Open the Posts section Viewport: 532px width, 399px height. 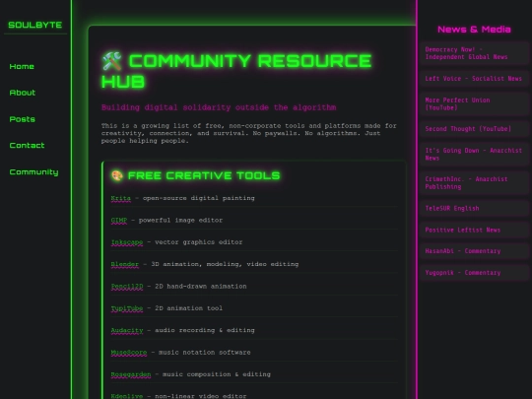tap(23, 119)
